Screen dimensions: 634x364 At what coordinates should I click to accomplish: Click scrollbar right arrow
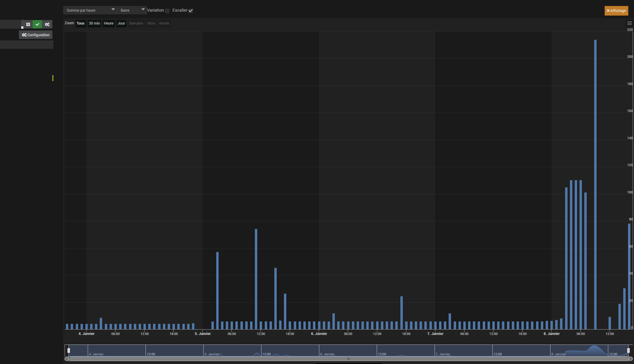[x=631, y=359]
